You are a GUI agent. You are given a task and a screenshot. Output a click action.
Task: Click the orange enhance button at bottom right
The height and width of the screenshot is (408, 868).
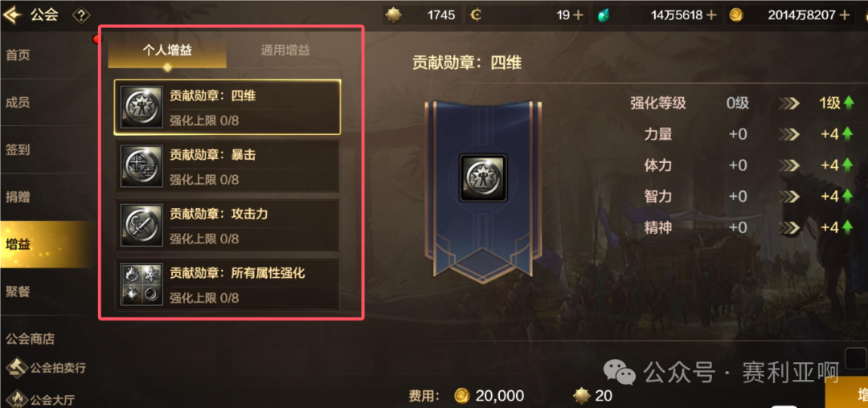pos(846,393)
